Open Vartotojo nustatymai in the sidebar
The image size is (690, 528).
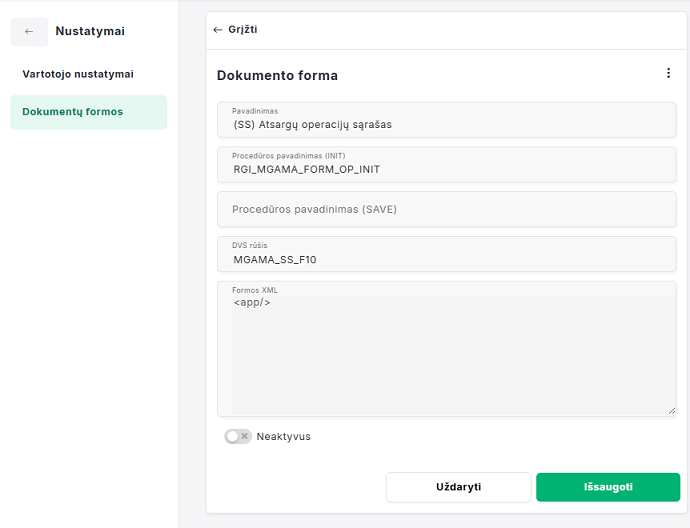pos(78,74)
